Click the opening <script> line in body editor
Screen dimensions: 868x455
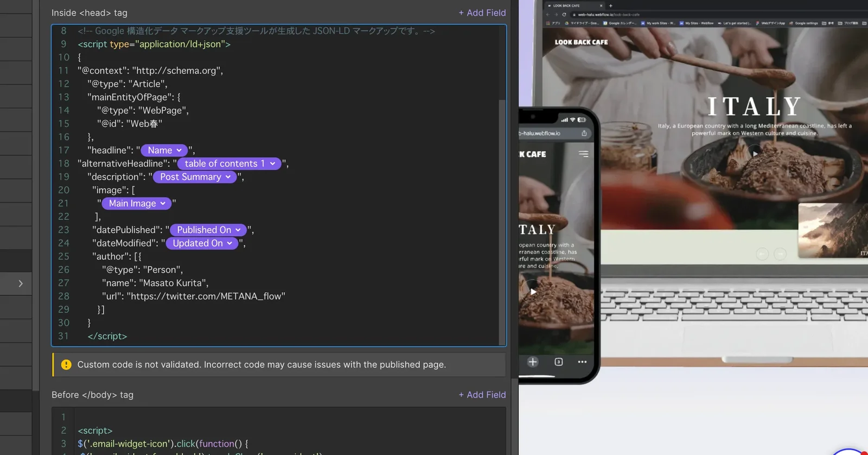coord(95,431)
